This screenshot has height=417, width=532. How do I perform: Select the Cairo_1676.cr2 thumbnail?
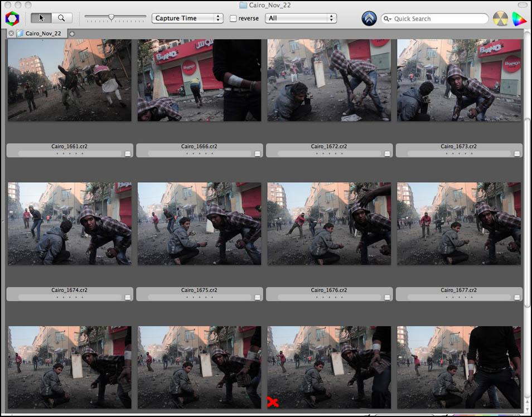pos(329,224)
